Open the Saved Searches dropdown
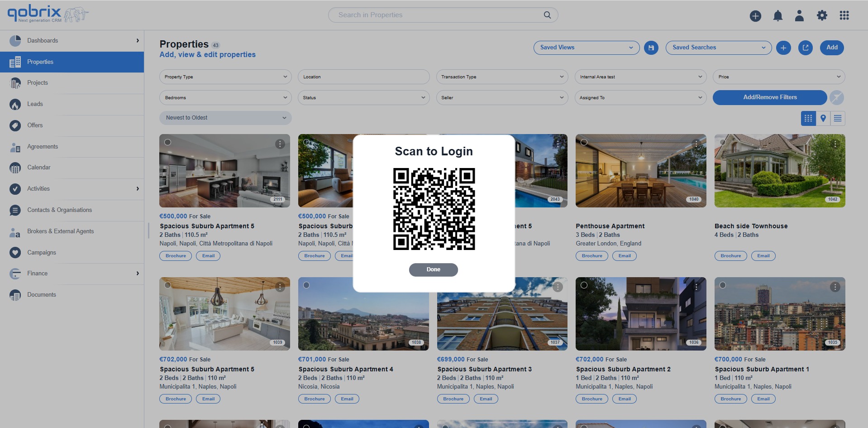This screenshot has height=428, width=868. click(x=719, y=48)
